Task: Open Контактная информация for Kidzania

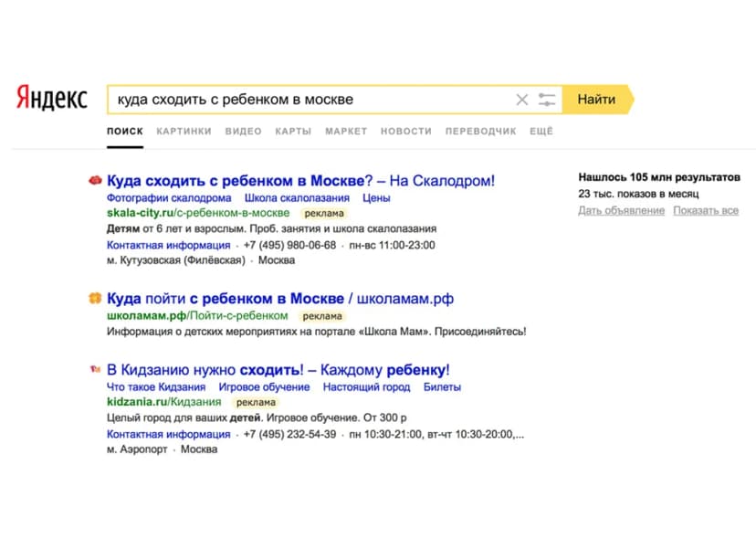Action: click(x=169, y=434)
